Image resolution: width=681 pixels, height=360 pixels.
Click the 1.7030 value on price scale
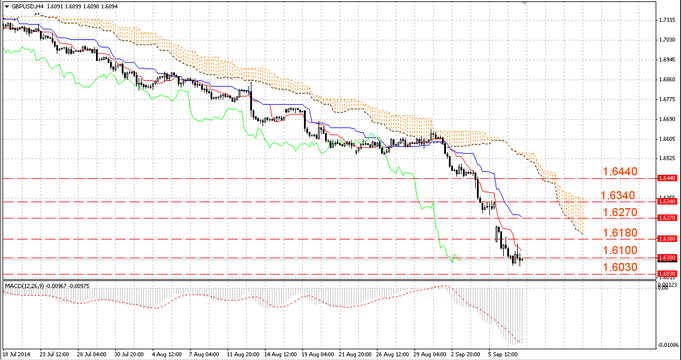667,40
